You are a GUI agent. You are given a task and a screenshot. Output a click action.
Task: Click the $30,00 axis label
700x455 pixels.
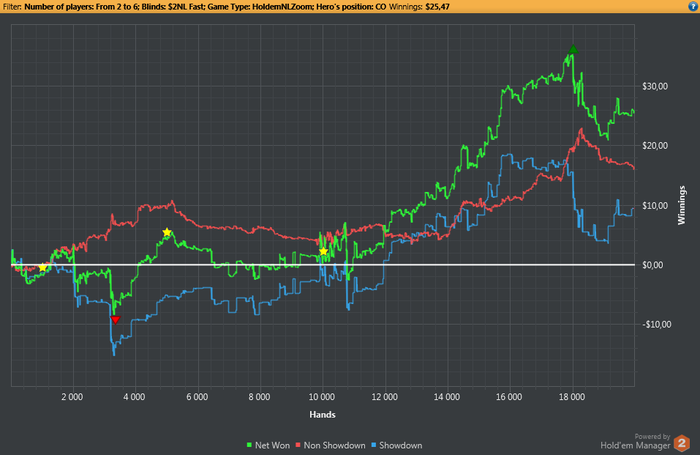tap(655, 86)
